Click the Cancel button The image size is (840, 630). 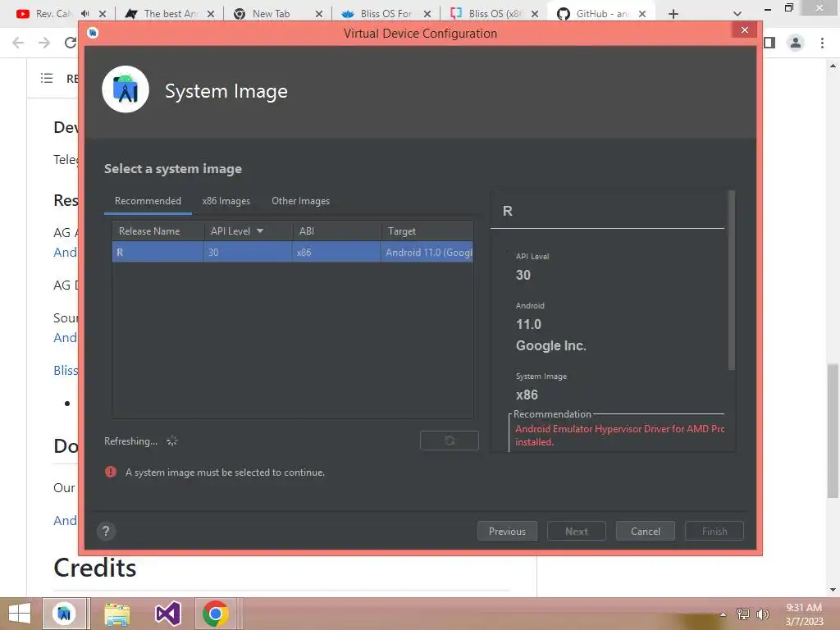pos(645,531)
